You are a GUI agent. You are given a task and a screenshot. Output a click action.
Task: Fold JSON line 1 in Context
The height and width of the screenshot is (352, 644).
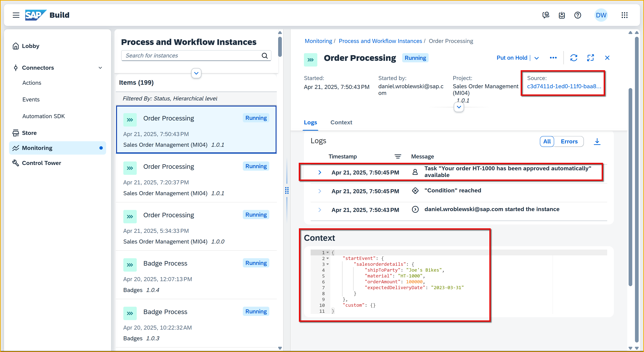click(328, 252)
